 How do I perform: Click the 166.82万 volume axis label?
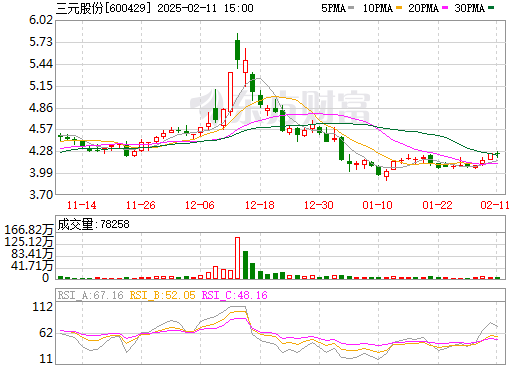pyautogui.click(x=29, y=230)
